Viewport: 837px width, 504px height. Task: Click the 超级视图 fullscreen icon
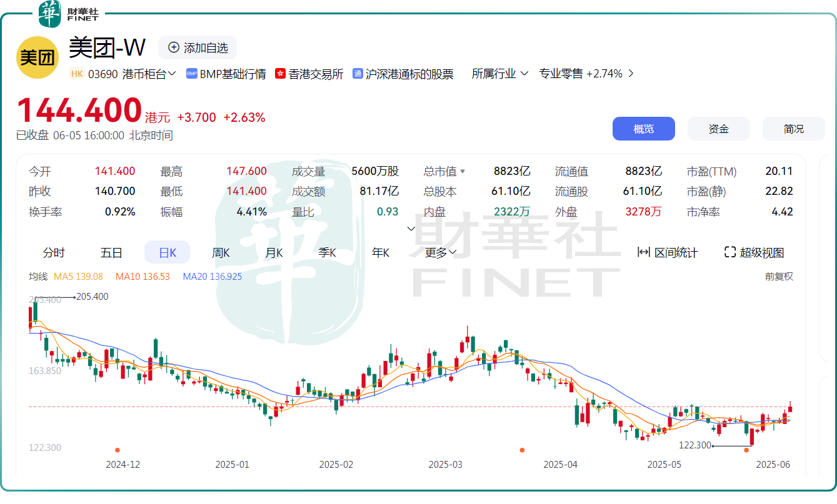pos(729,252)
